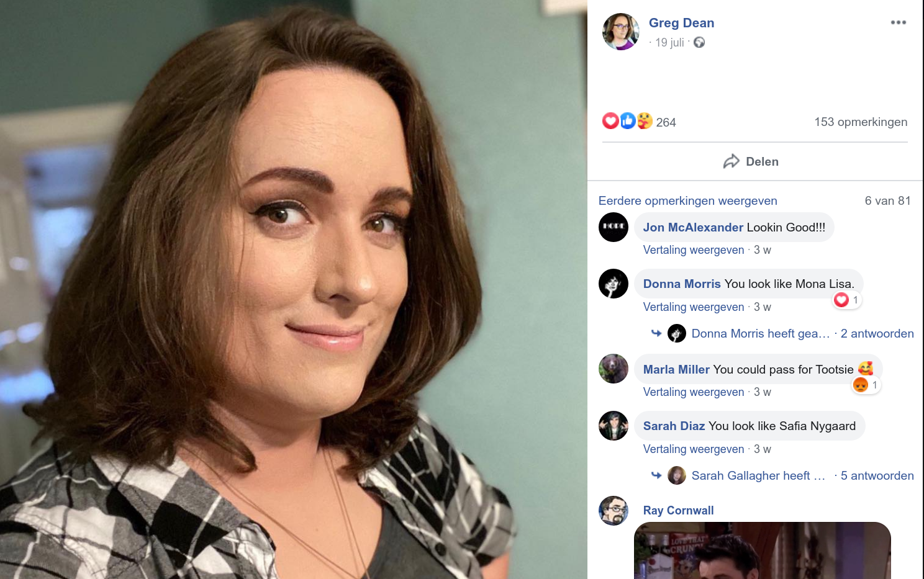Open 153 opmerkingen comment count
Screen dimensions: 924x579
861,122
